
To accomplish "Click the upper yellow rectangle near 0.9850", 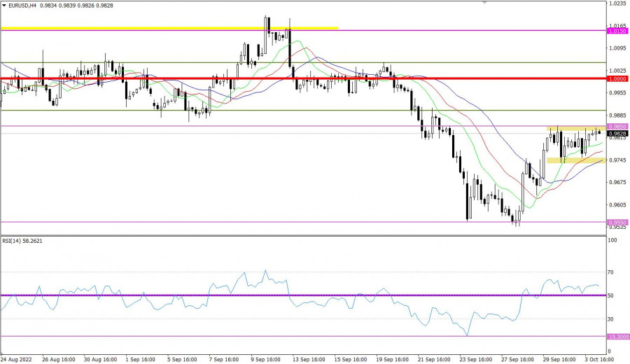I will [574, 129].
